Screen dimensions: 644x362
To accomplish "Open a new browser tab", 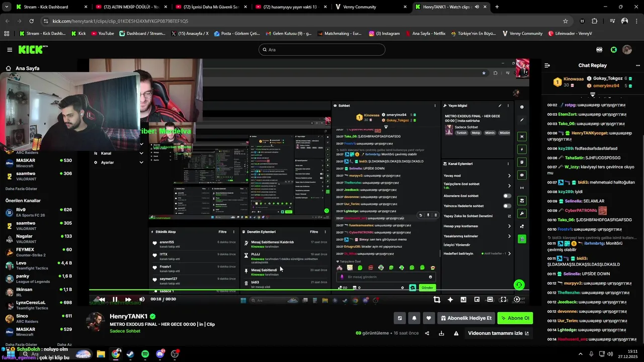I will pos(497,7).
